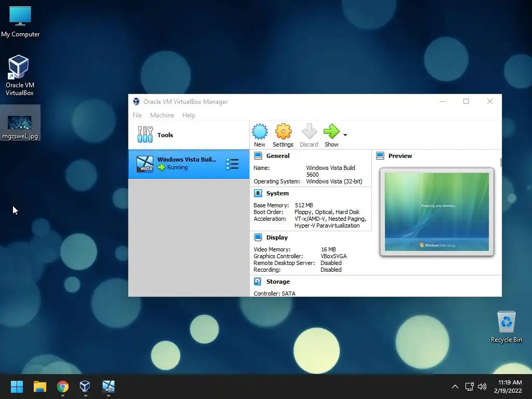Screen dimensions: 532x399
Task: Click the Video Memory 16 MB value
Action: pyautogui.click(x=328, y=249)
